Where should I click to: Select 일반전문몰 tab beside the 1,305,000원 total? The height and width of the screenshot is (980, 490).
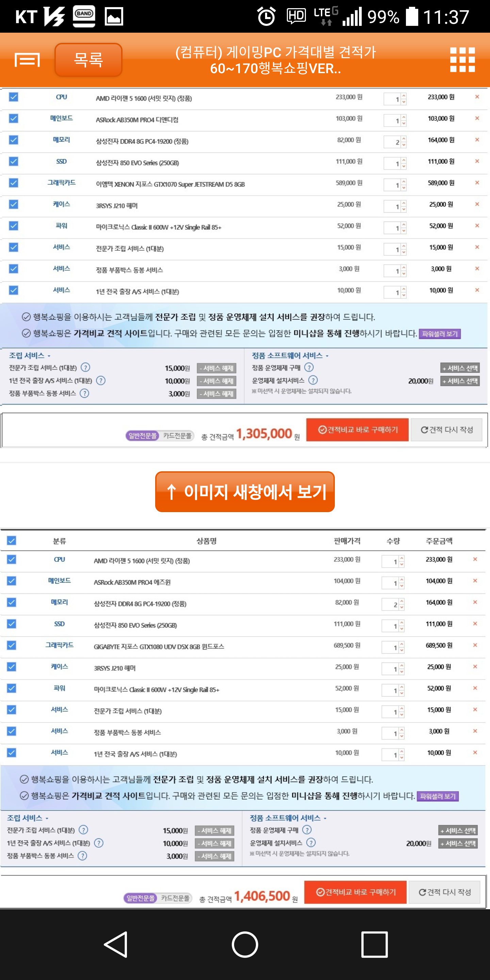142,436
